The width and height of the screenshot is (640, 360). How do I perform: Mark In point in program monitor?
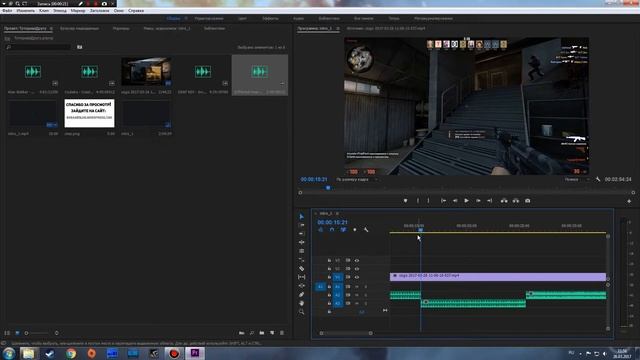pyautogui.click(x=418, y=201)
